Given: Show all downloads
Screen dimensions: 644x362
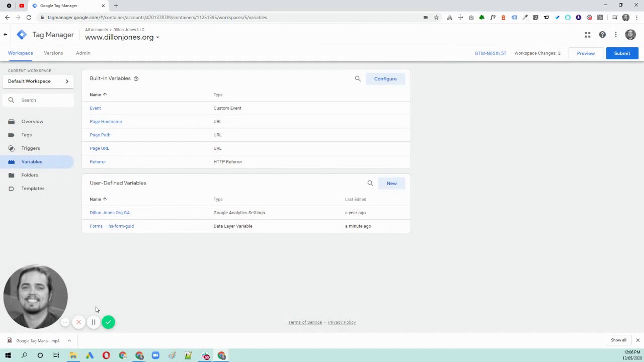Looking at the screenshot, I should tap(618, 340).
